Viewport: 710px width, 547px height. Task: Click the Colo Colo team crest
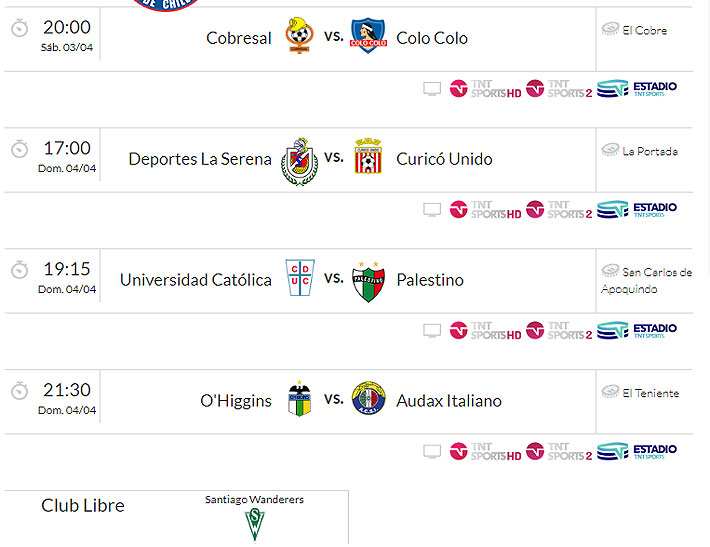[x=368, y=37]
